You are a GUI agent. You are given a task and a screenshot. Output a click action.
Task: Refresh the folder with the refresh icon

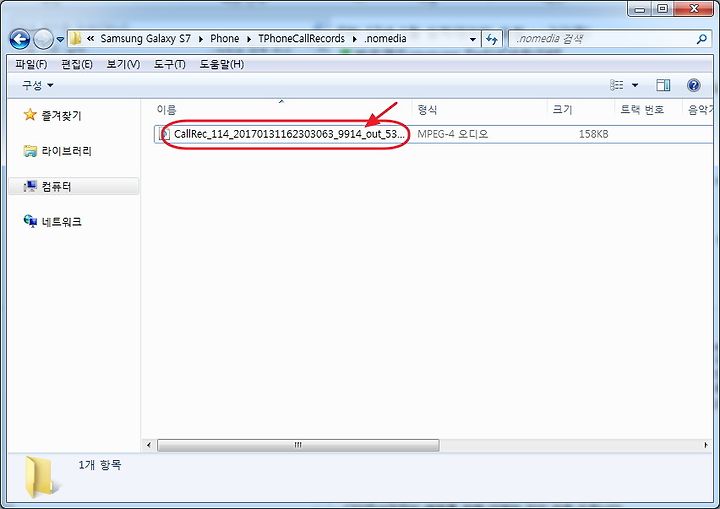click(492, 40)
